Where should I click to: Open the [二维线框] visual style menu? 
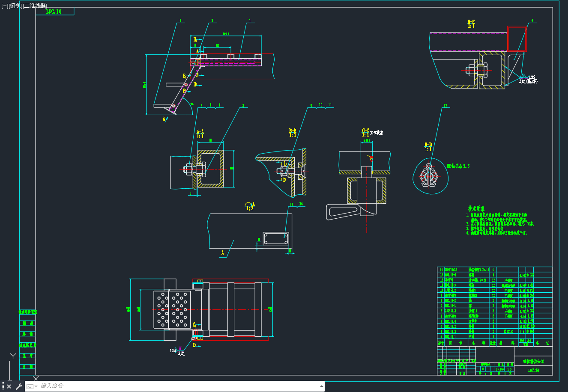(35, 6)
